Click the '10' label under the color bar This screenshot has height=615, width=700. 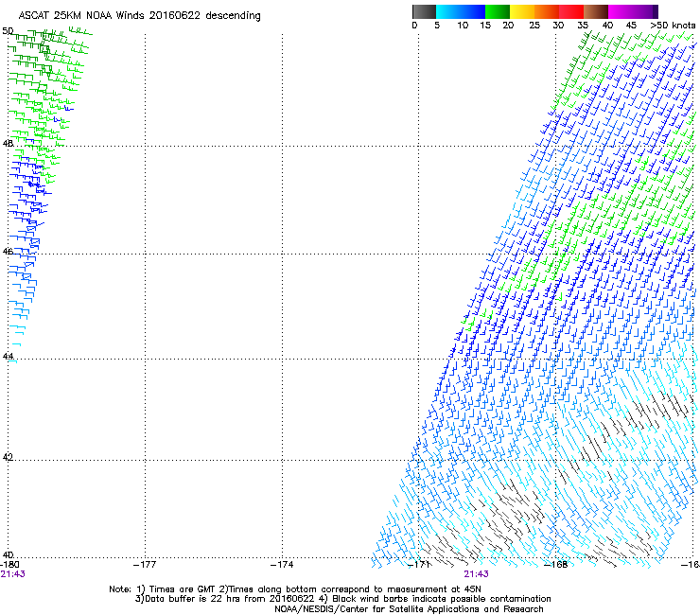pyautogui.click(x=463, y=26)
